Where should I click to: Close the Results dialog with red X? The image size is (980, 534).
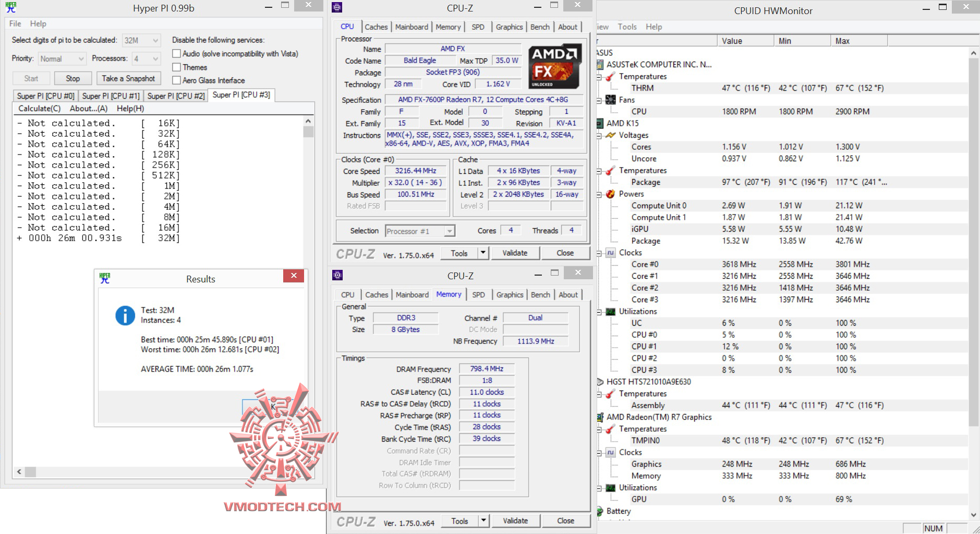point(294,276)
